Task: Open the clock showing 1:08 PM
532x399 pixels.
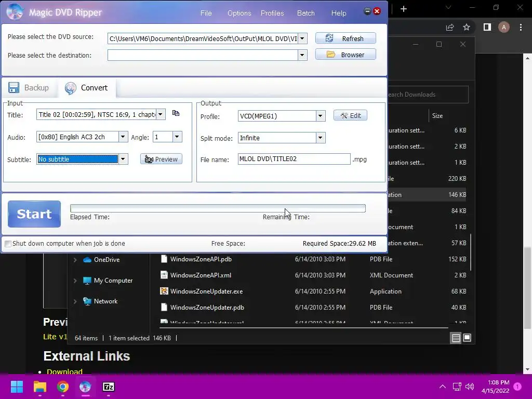Action: coord(495,387)
